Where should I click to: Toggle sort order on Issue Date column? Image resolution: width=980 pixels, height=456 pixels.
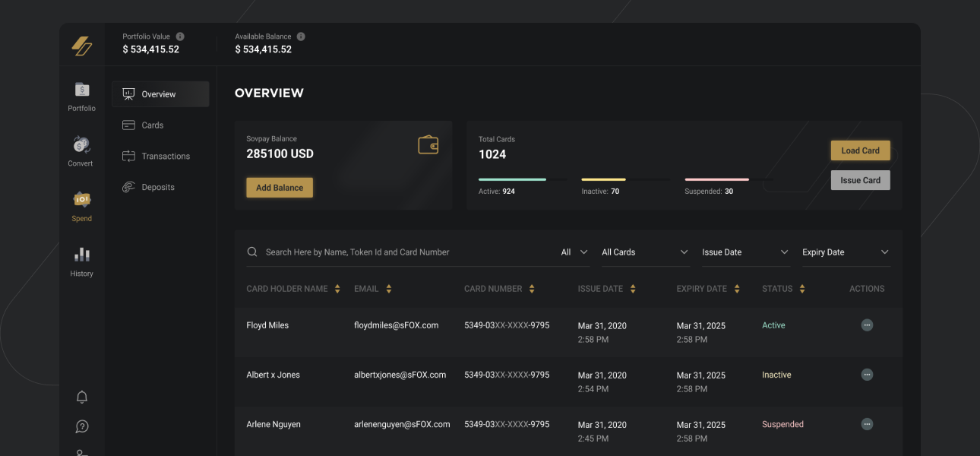click(633, 289)
